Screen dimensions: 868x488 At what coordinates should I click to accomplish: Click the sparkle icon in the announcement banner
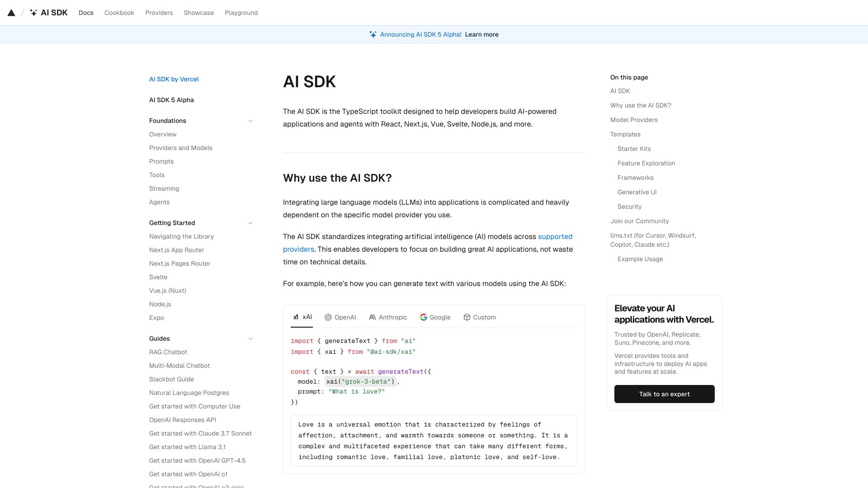pyautogui.click(x=373, y=34)
